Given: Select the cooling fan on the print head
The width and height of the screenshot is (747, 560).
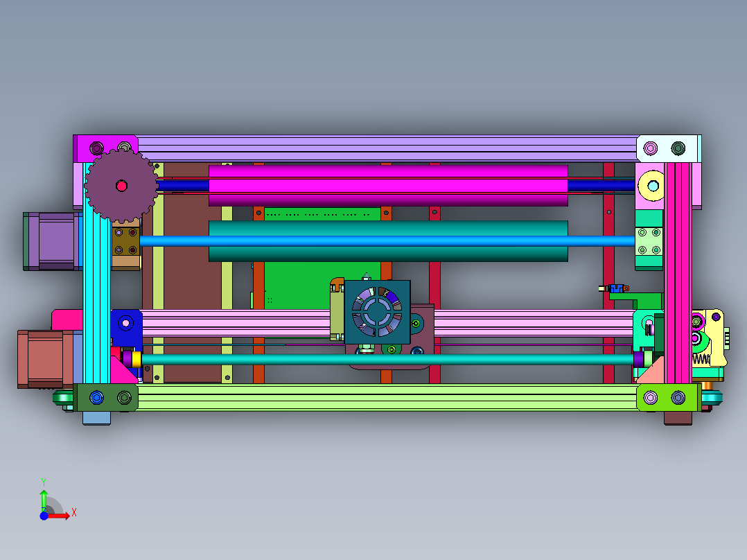Looking at the screenshot, I should click(377, 312).
